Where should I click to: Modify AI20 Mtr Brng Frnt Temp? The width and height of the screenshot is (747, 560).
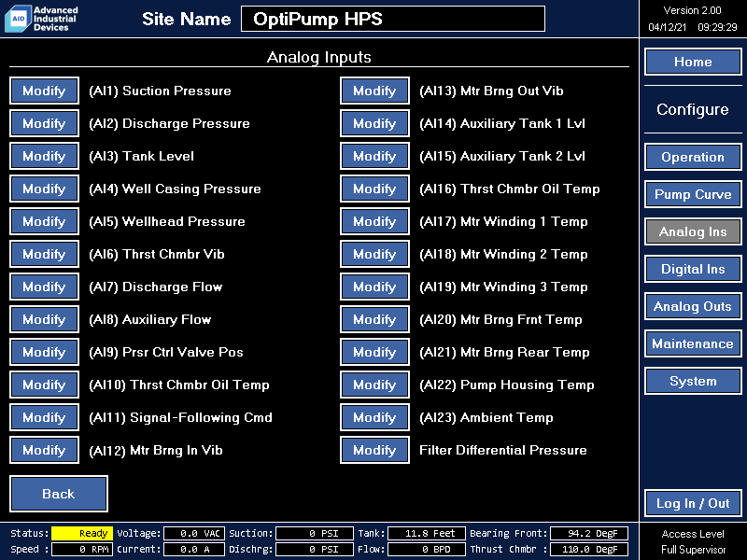click(x=374, y=319)
